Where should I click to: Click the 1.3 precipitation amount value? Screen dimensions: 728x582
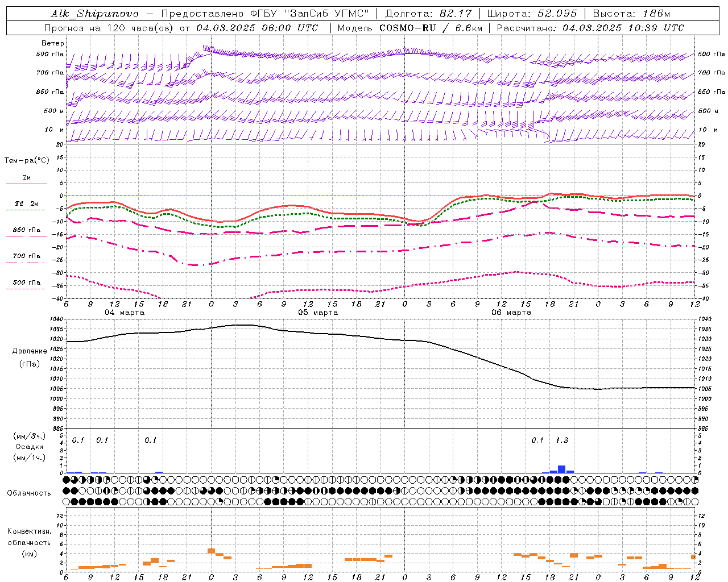(562, 440)
